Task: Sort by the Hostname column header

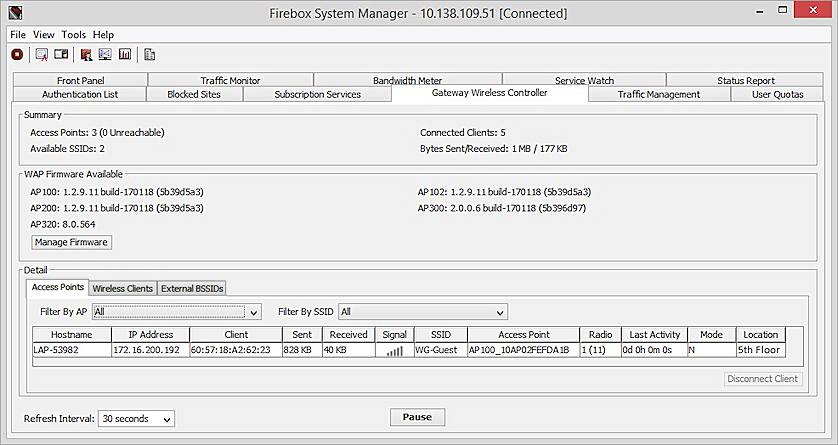Action: [72, 335]
